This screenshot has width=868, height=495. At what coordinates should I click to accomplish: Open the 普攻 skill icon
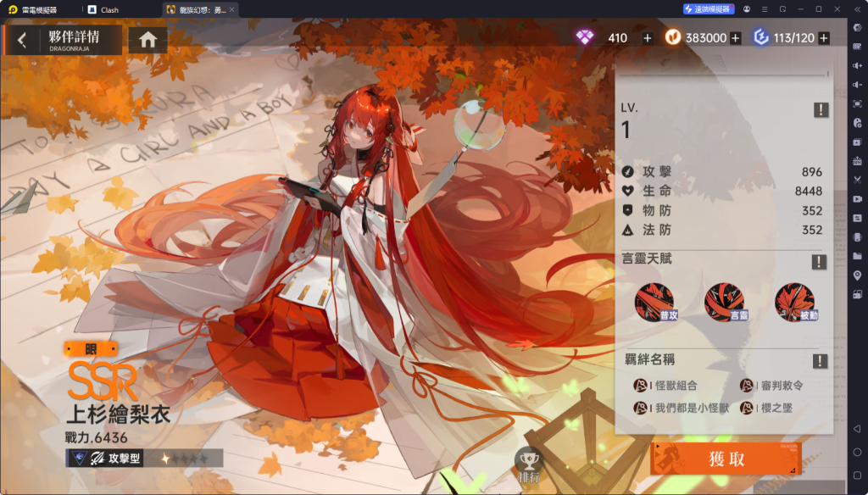(655, 303)
